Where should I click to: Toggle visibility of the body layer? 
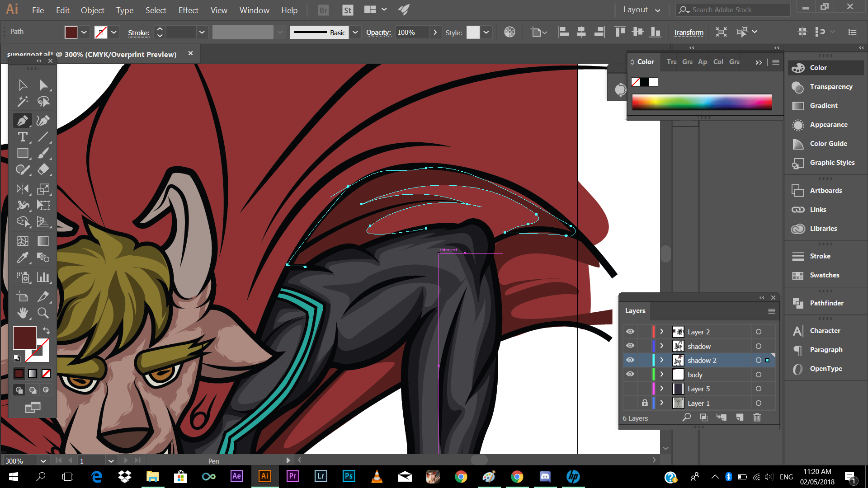630,374
